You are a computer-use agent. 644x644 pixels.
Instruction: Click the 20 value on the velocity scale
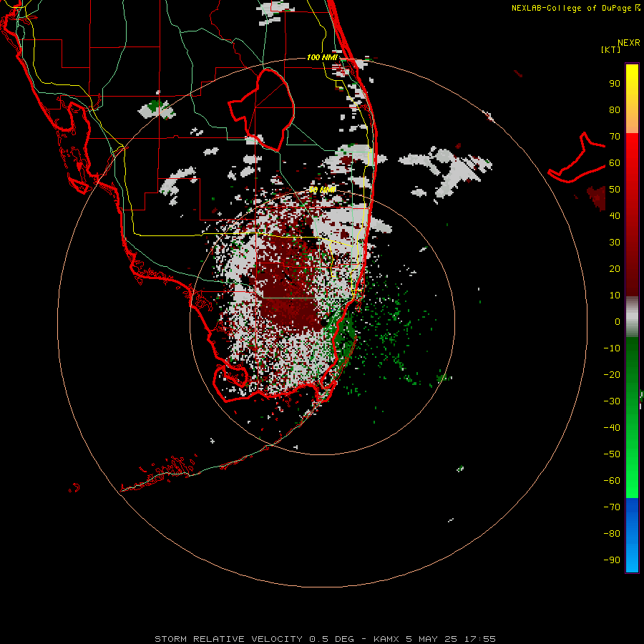tap(615, 269)
